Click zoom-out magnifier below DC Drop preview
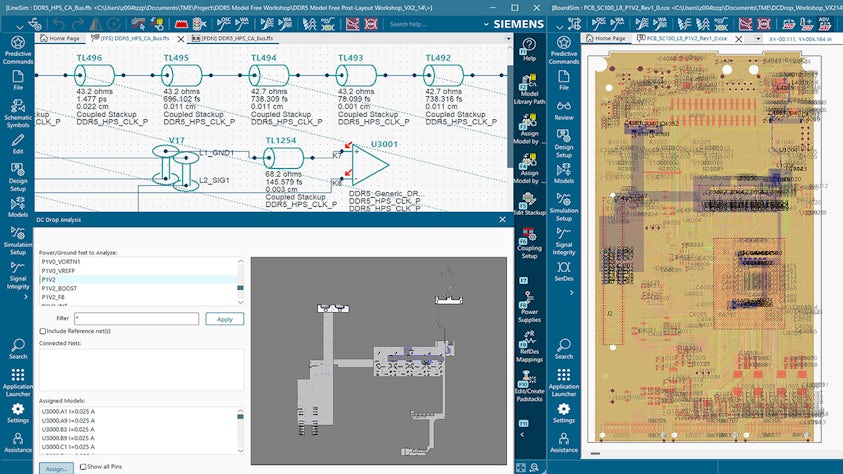The height and width of the screenshot is (474, 843). [x=534, y=468]
